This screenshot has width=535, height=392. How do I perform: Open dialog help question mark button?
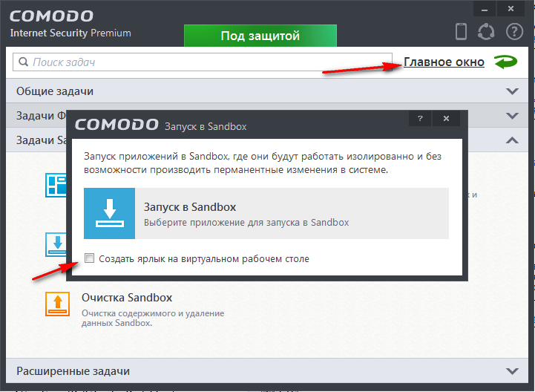coord(420,119)
